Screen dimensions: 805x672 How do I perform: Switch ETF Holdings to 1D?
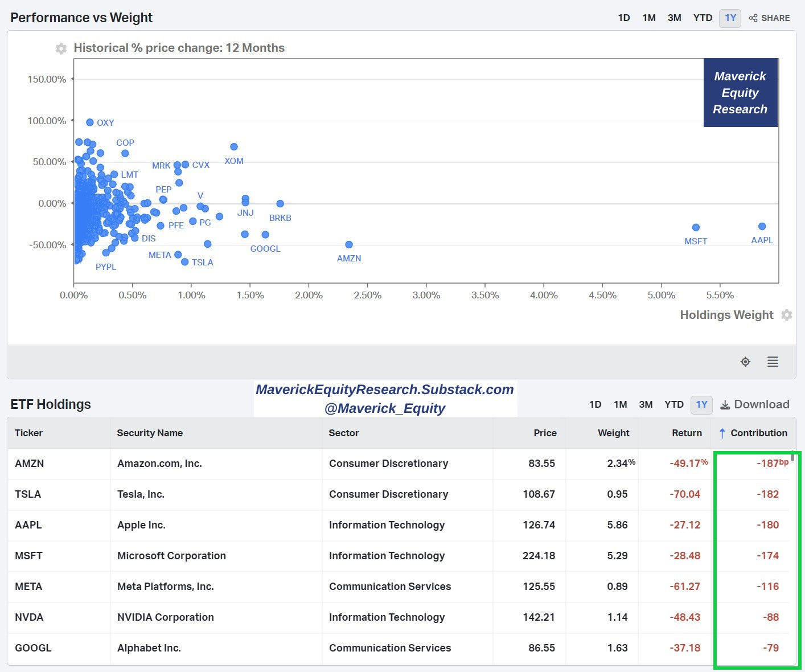tap(595, 404)
